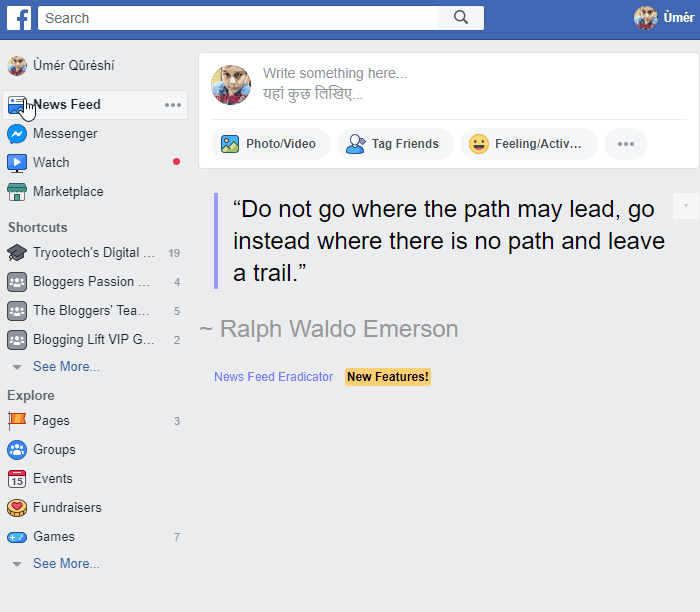Click the Facebook logo icon
This screenshot has width=700, height=612.
point(19,18)
